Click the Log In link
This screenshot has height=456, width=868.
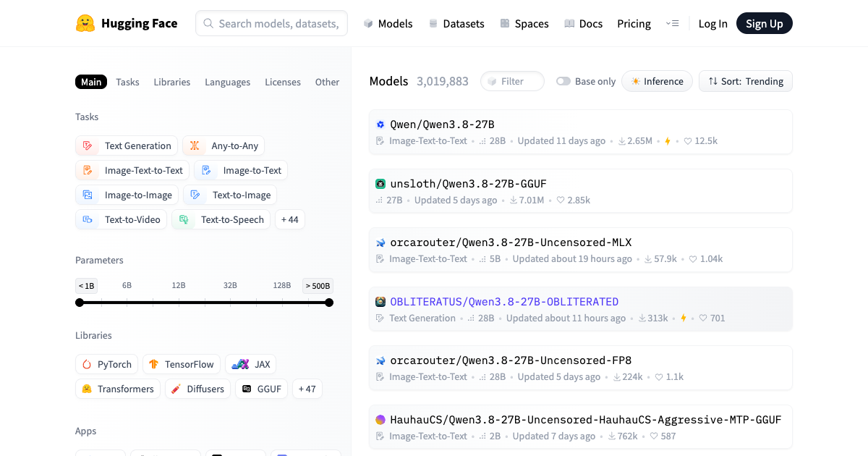point(713,23)
